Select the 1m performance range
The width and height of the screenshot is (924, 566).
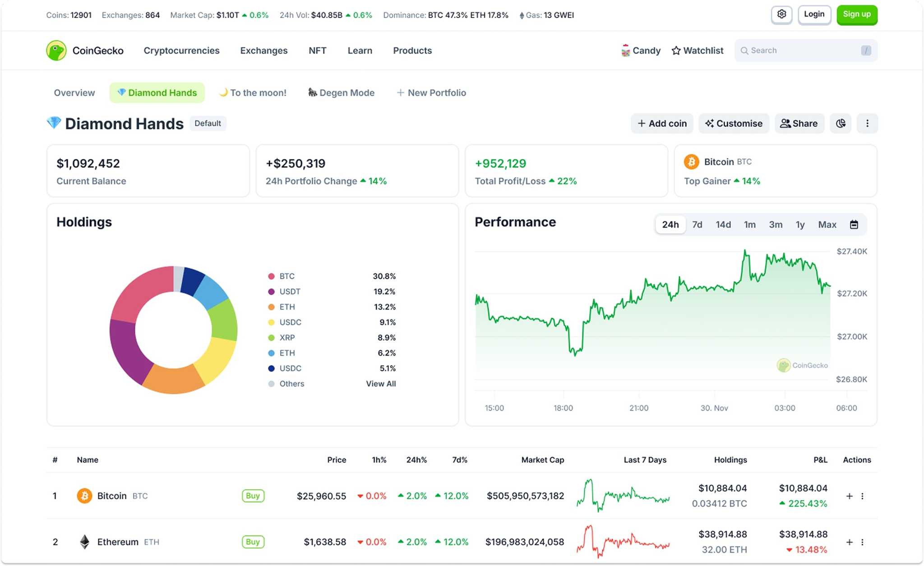[749, 224]
